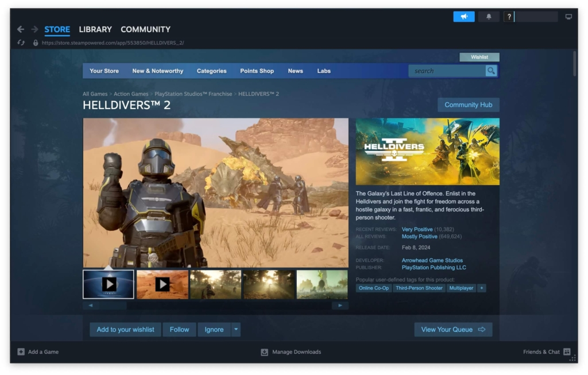
Task: Click the Manage Downloads icon
Action: (x=264, y=352)
